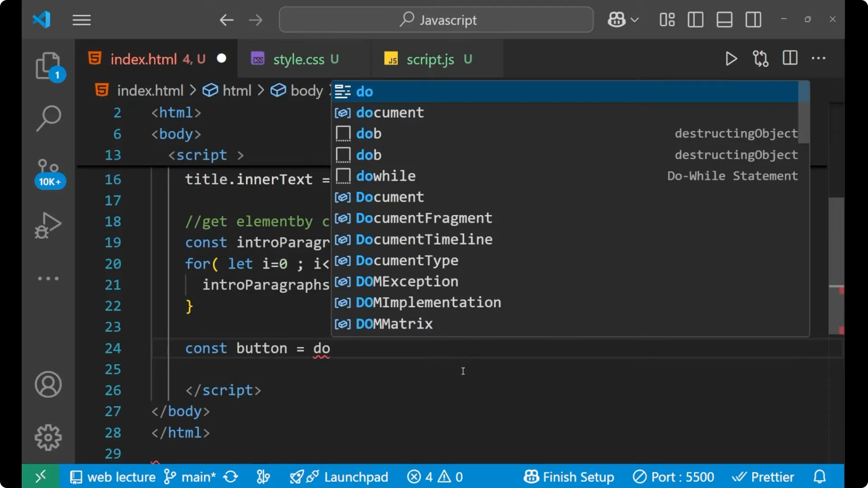Open the Extensions view with 10K+ badge
Screen dimensions: 868x488
point(48,173)
